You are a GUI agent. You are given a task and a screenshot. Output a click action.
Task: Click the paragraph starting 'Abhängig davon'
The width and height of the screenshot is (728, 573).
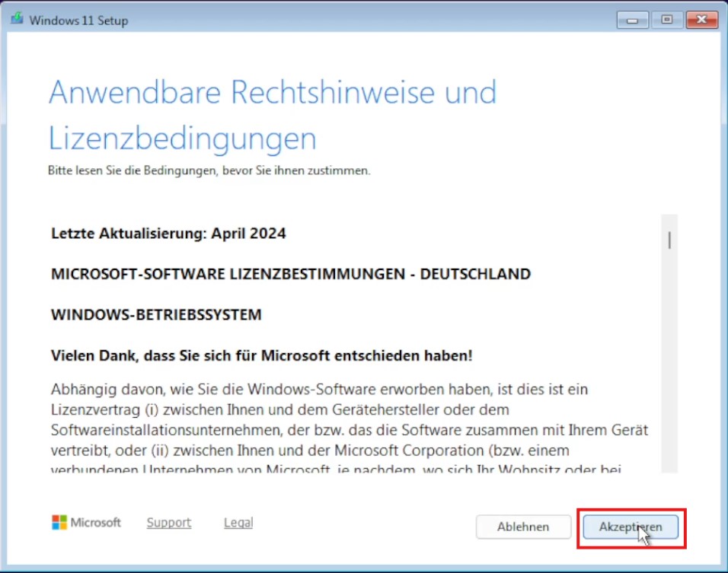pos(349,427)
